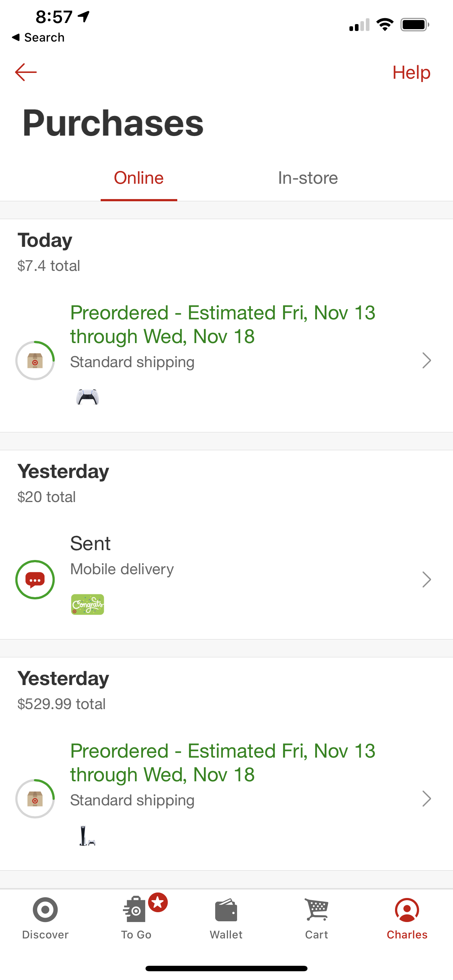Switch to the In-store purchases tab
453x980 pixels.
click(308, 178)
